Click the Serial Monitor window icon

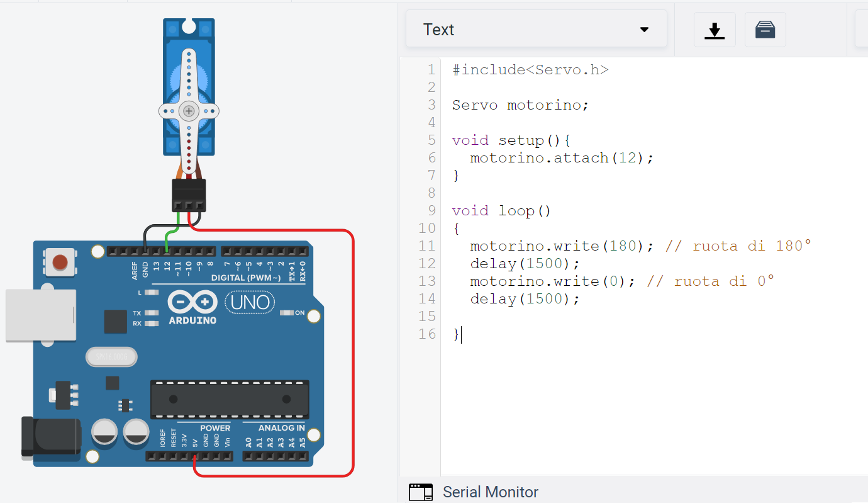[421, 492]
